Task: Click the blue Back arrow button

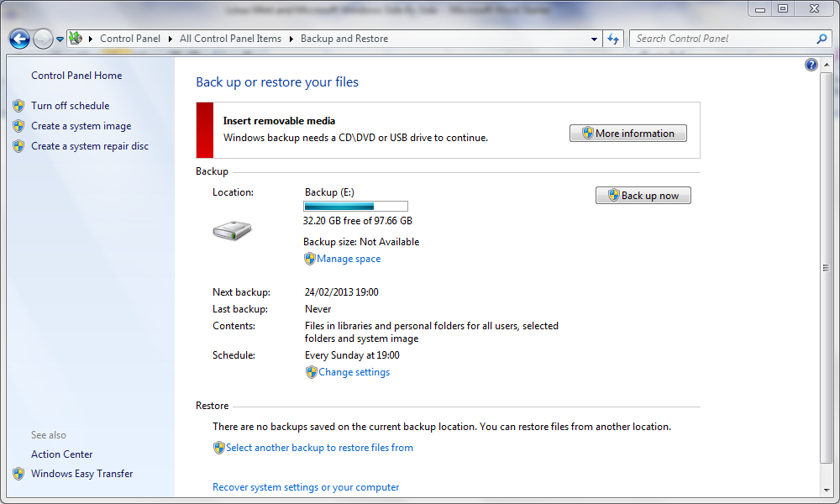Action: 20,39
